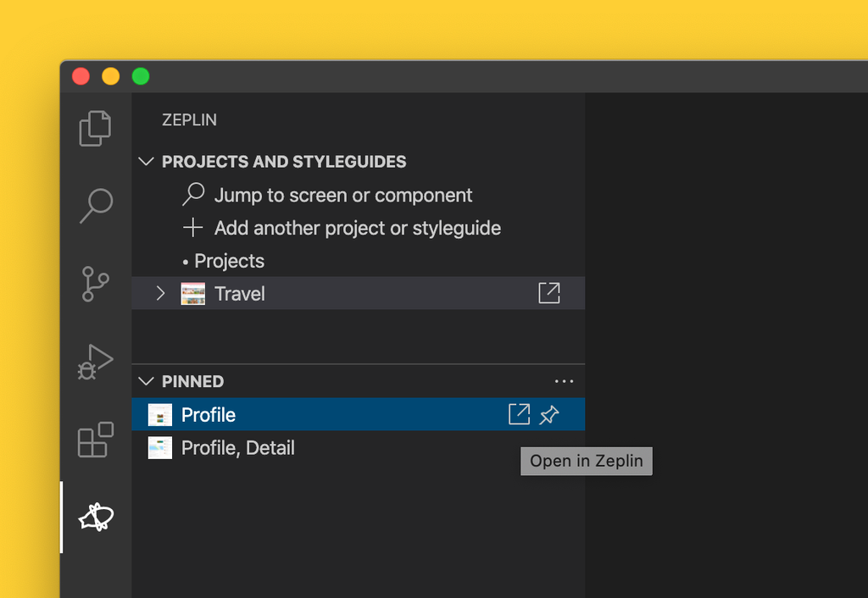Screen dimensions: 868x598
Task: Open the Explorer icon in the activity bar
Action: (x=94, y=128)
